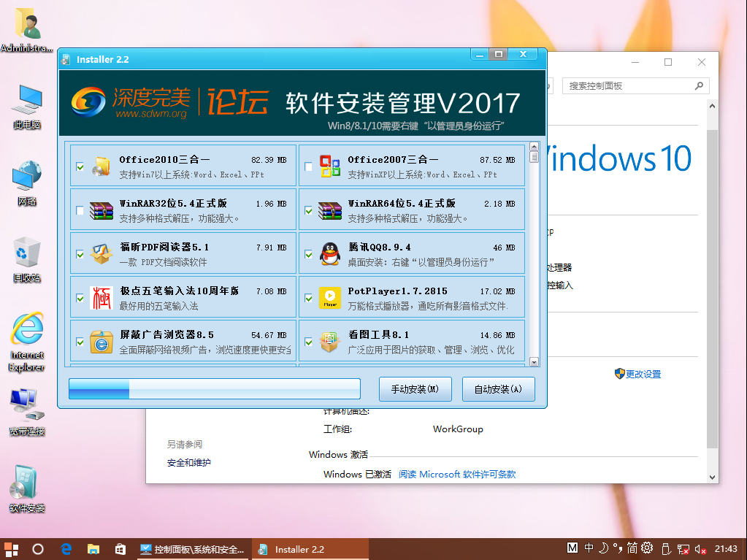
Task: Click the Office2007 colorful logo icon
Action: click(x=329, y=166)
